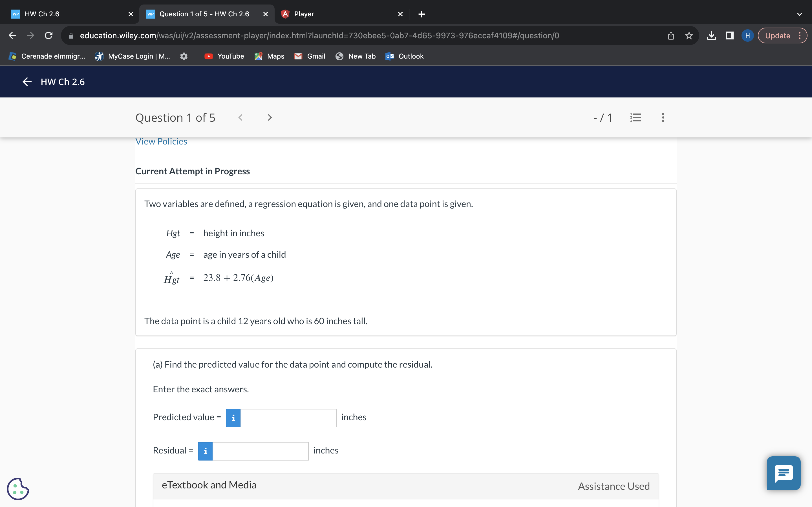The width and height of the screenshot is (812, 507).
Task: Open cookie preferences icon
Action: point(18,489)
